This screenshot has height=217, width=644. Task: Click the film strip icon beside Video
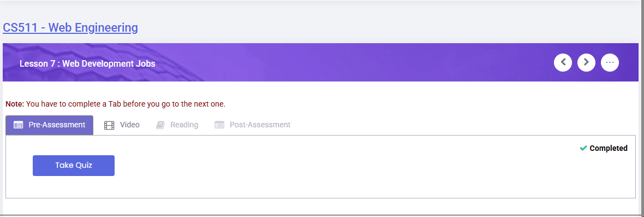coord(109,125)
